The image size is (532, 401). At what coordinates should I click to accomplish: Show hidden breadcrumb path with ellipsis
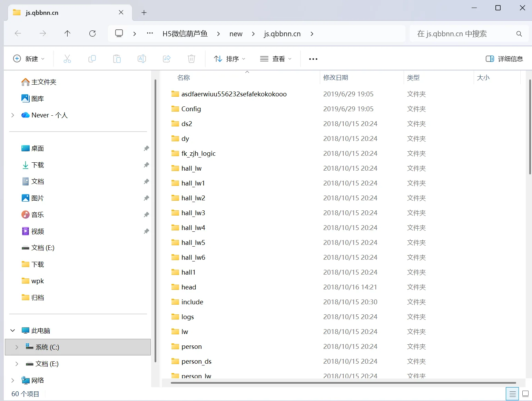[150, 34]
